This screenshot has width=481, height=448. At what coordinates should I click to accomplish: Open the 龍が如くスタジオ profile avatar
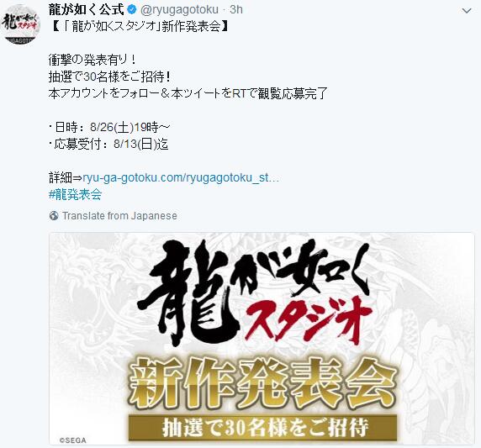[20, 24]
